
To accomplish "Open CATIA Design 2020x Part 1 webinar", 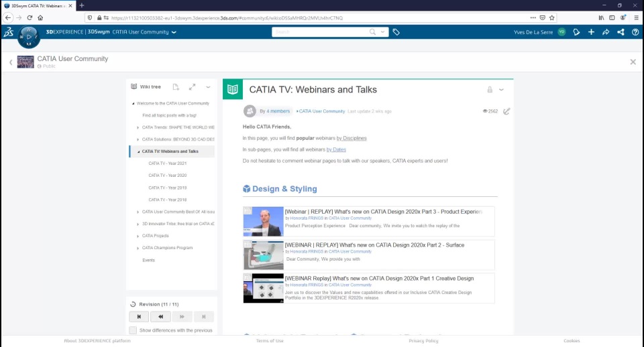I will (x=379, y=278).
